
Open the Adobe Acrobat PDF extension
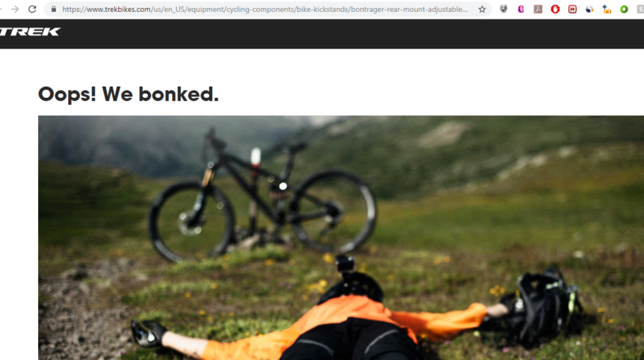pos(538,9)
